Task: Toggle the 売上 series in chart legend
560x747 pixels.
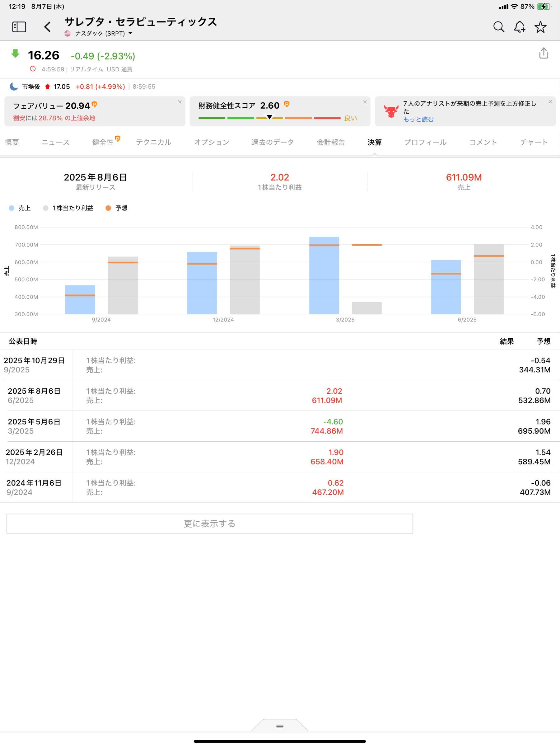Action: 20,208
